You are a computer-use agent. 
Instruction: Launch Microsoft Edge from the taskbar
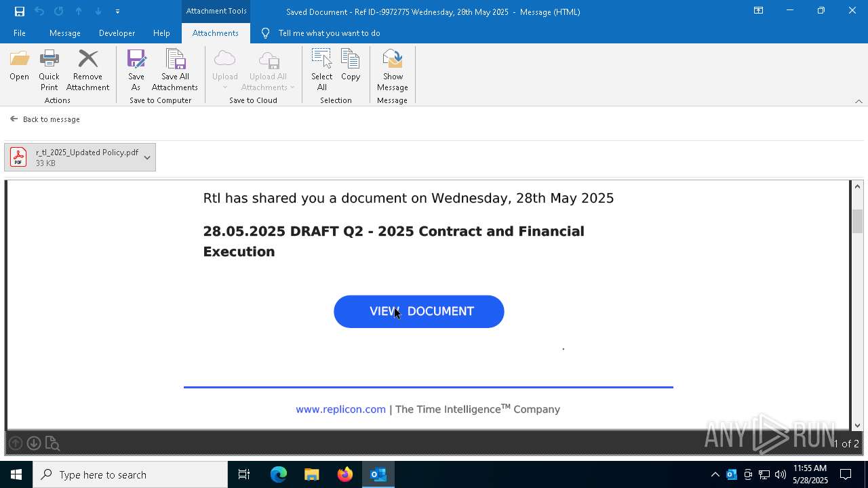coord(279,474)
